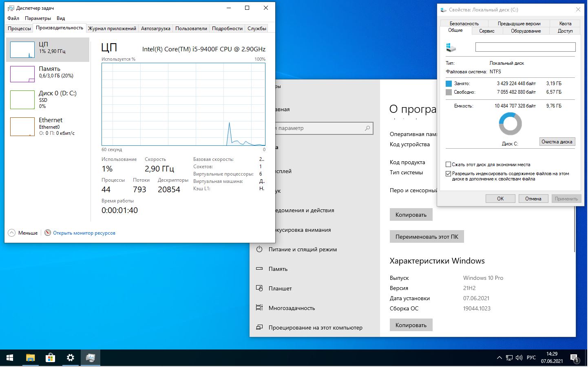588x367 pixels.
Task: Select Память performance graph item
Action: point(48,74)
